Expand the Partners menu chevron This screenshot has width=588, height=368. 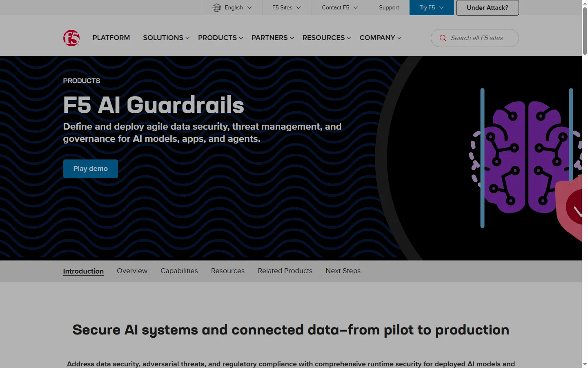[x=292, y=38]
